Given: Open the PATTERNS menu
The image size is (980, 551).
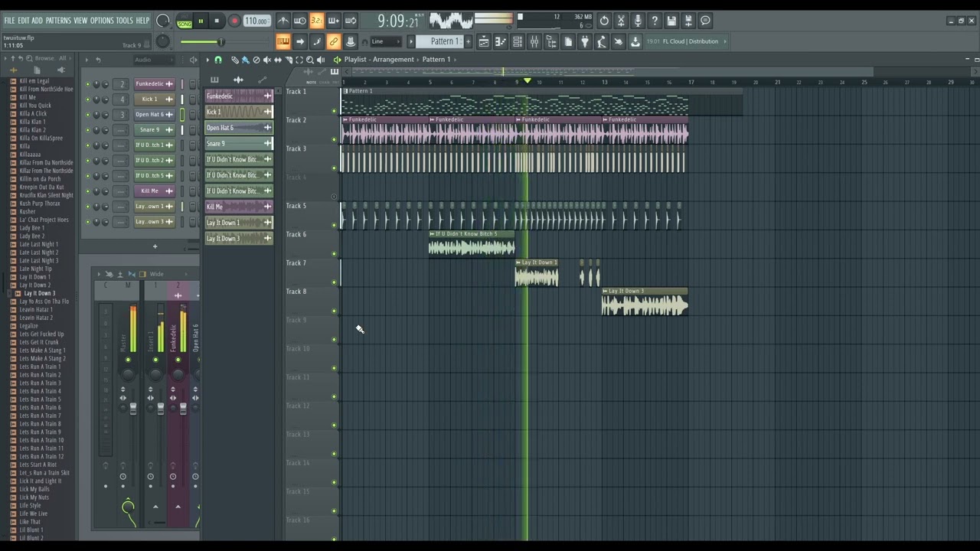Looking at the screenshot, I should tap(58, 21).
